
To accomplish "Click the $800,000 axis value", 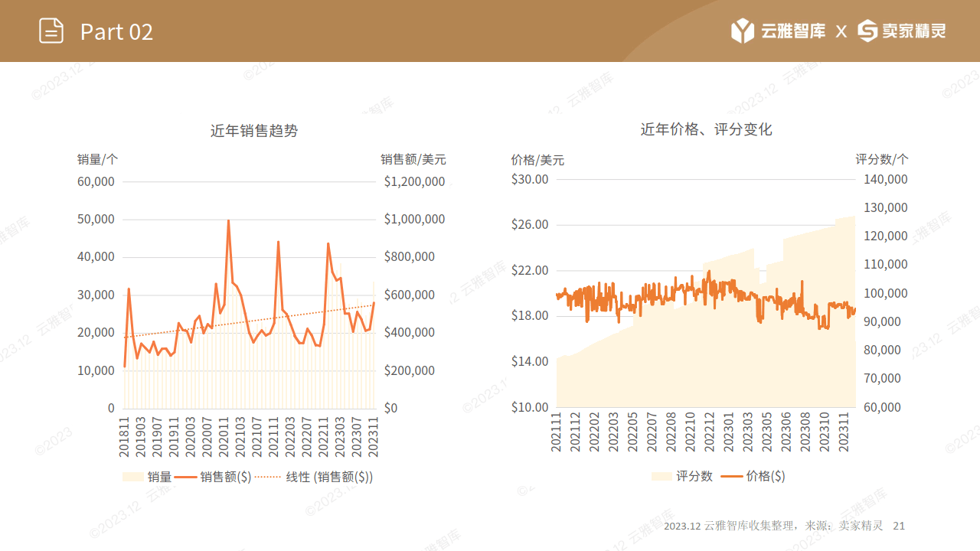I will pyautogui.click(x=409, y=256).
